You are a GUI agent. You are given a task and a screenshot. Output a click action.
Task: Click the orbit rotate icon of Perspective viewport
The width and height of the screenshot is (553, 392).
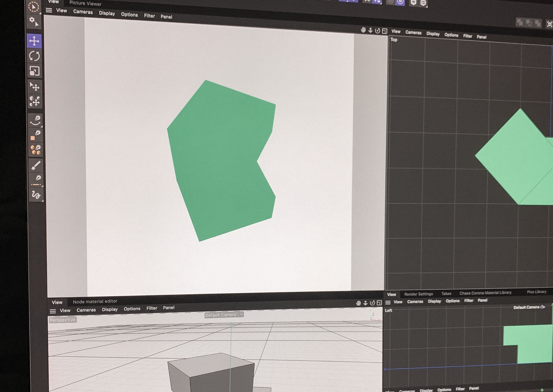(372, 303)
